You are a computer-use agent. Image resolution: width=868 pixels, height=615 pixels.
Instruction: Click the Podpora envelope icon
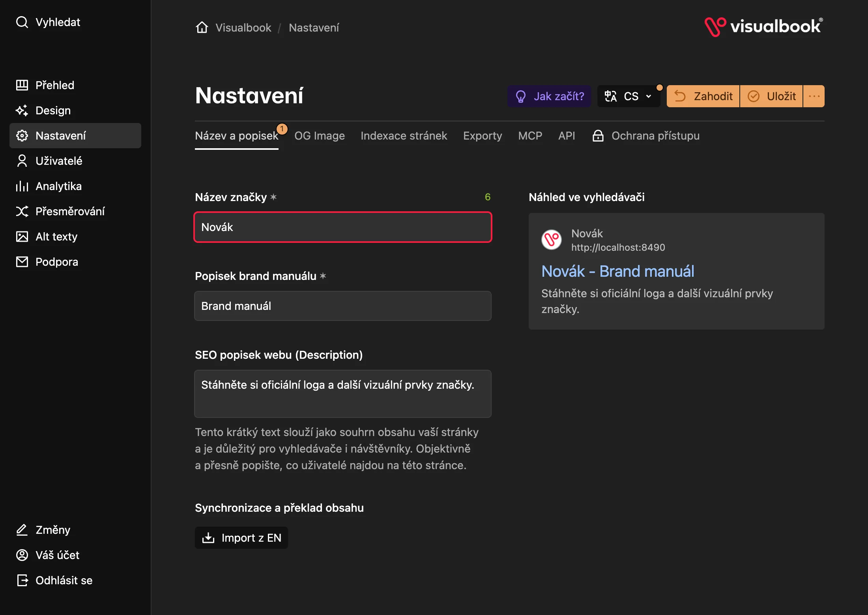[x=22, y=262]
